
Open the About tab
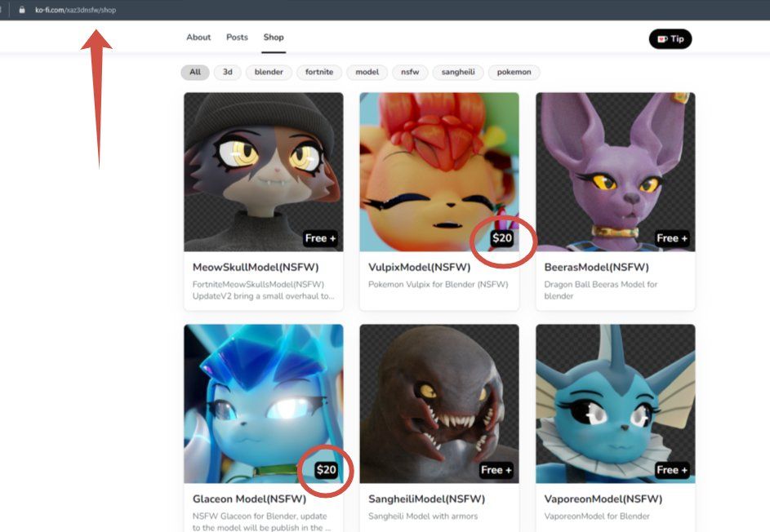(x=198, y=38)
